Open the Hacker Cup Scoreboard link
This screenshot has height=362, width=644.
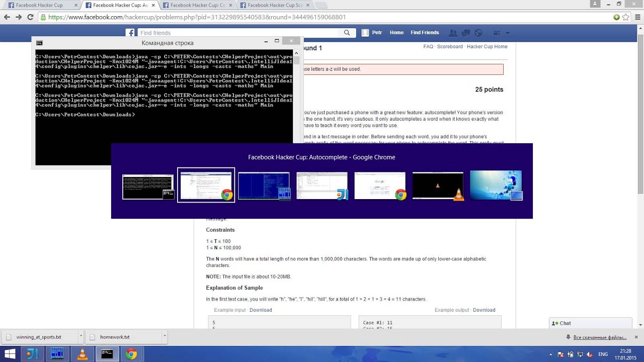coord(450,46)
